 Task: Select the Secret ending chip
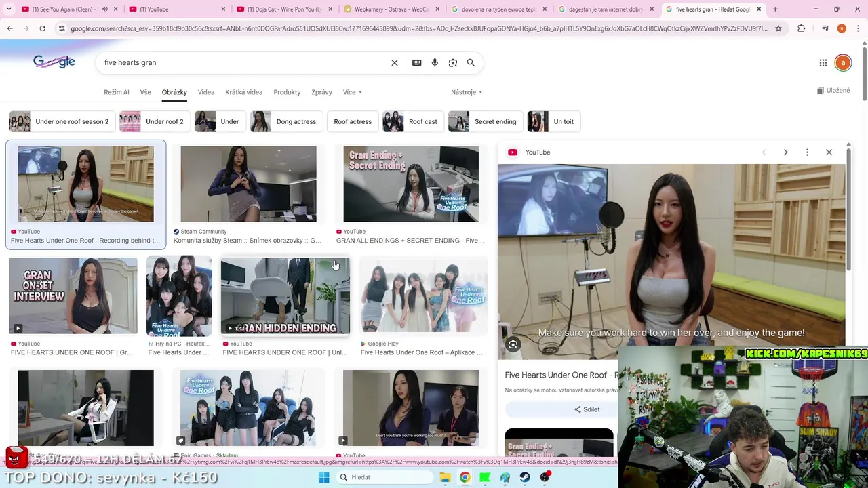pyautogui.click(x=485, y=121)
